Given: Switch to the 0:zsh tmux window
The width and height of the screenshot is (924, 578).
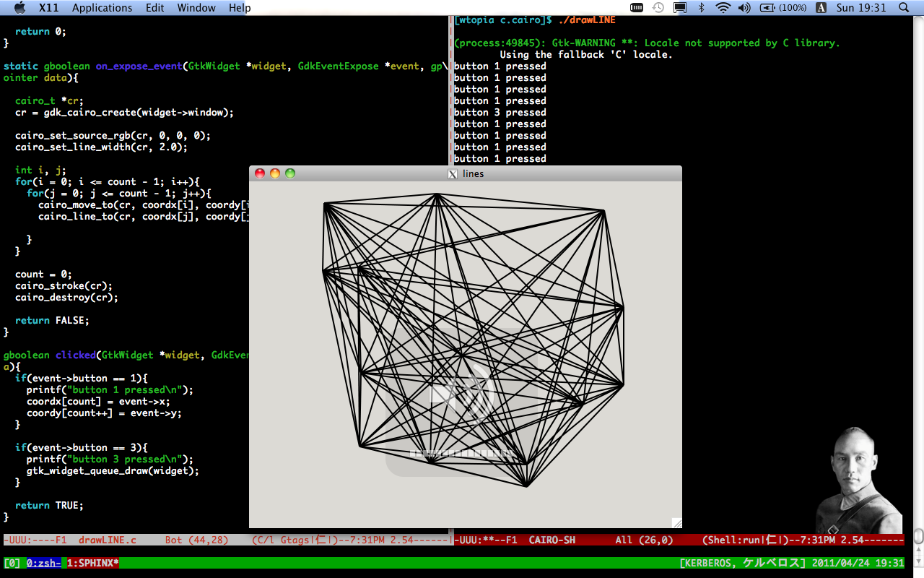Looking at the screenshot, I should (44, 563).
